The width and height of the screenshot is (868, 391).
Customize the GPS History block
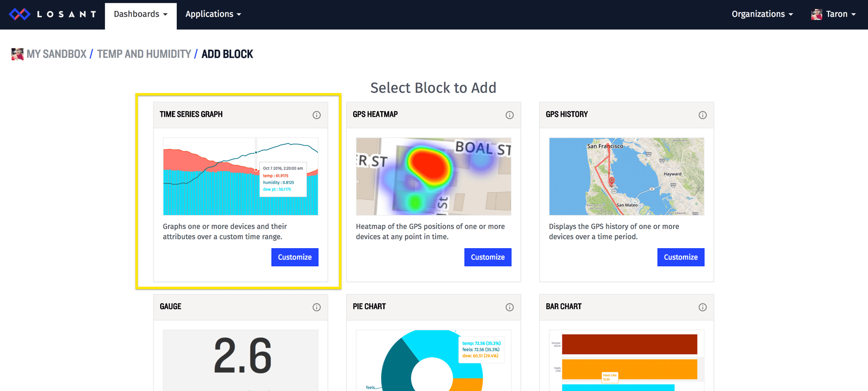click(680, 257)
